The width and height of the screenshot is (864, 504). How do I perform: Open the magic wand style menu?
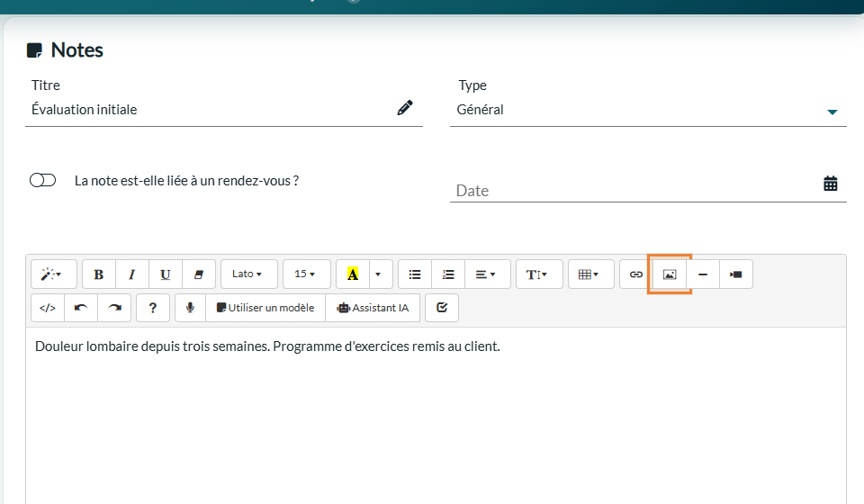tap(53, 274)
